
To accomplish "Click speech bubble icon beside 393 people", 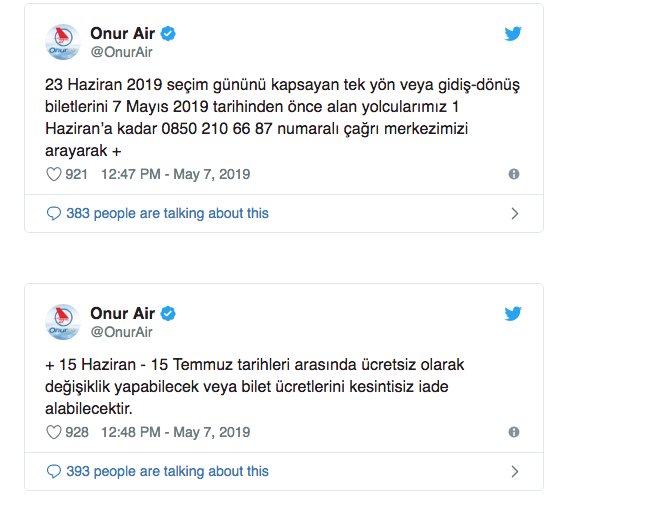I will (x=54, y=471).
